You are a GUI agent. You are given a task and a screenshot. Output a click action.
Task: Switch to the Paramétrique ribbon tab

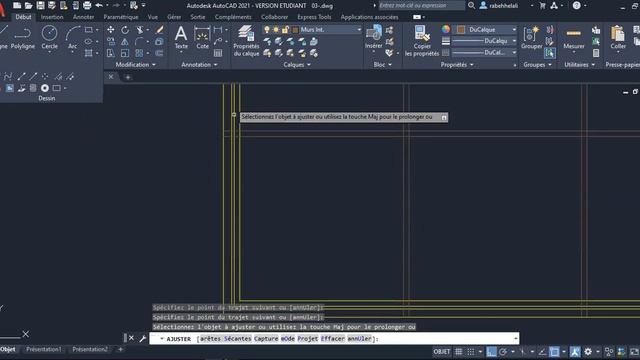coord(121,17)
